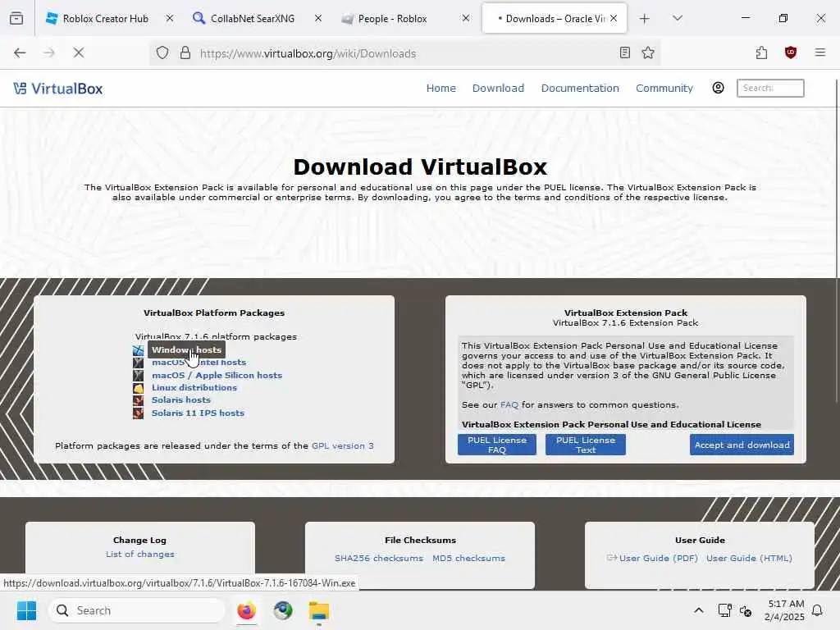Open a new browser tab with plus
This screenshot has width=840, height=630.
tap(644, 18)
